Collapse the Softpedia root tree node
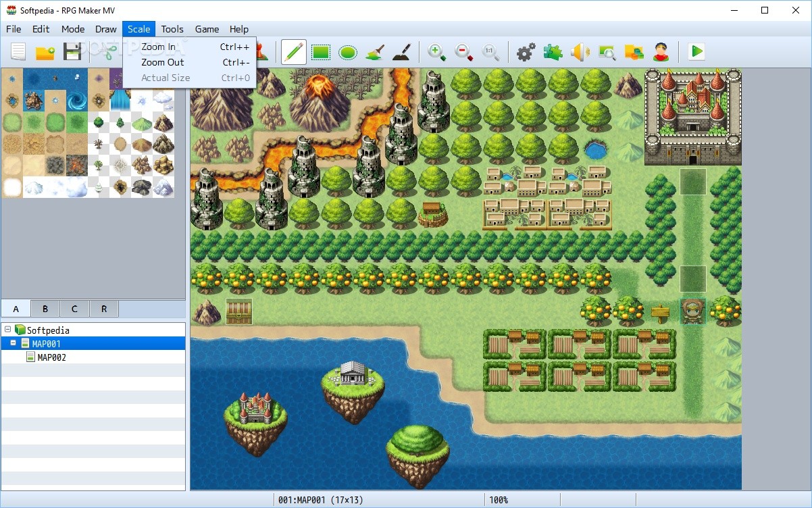812x508 pixels. (7, 330)
